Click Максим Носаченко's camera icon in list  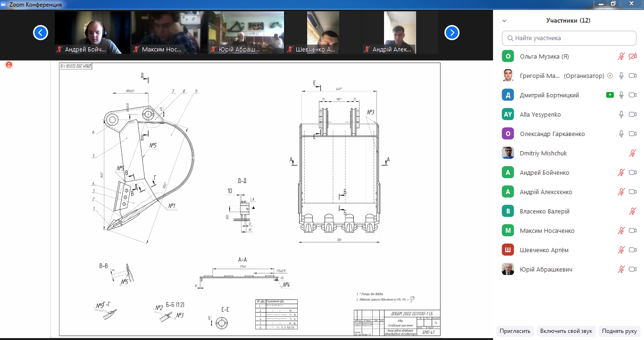pos(633,230)
